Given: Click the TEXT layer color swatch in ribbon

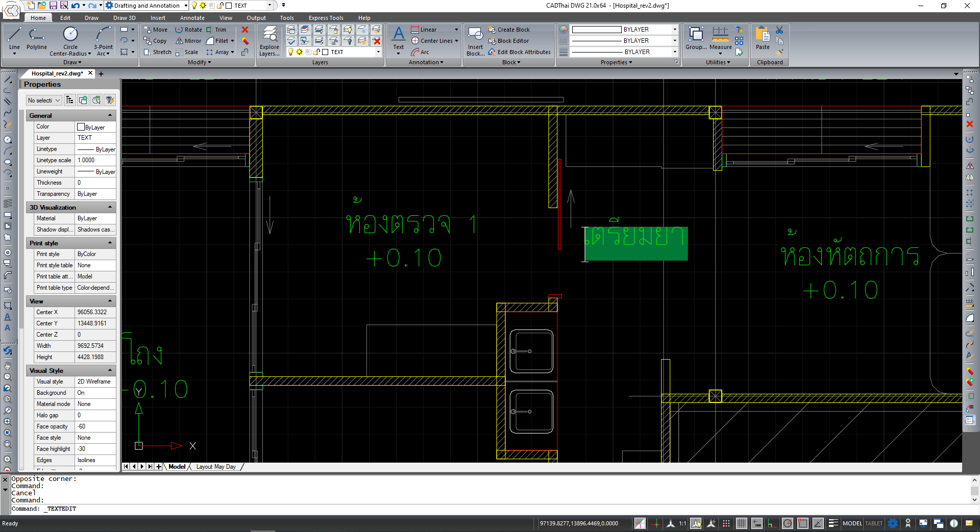Looking at the screenshot, I should coord(325,52).
